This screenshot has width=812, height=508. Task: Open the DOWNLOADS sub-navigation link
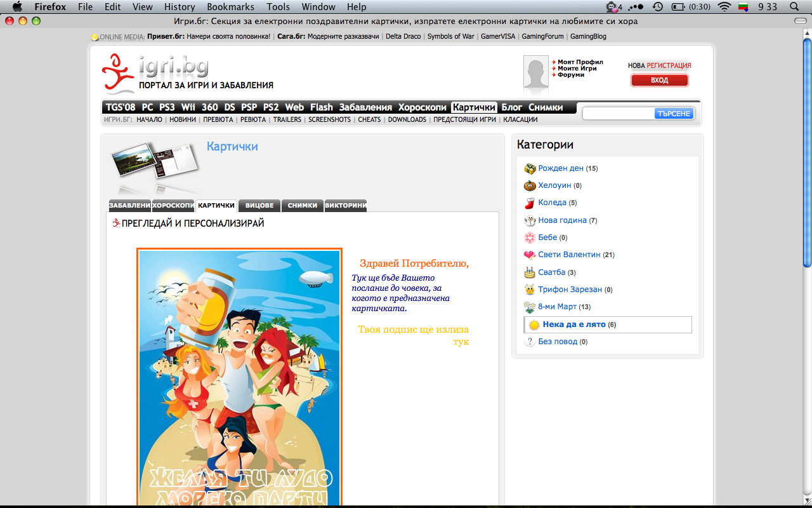(407, 119)
